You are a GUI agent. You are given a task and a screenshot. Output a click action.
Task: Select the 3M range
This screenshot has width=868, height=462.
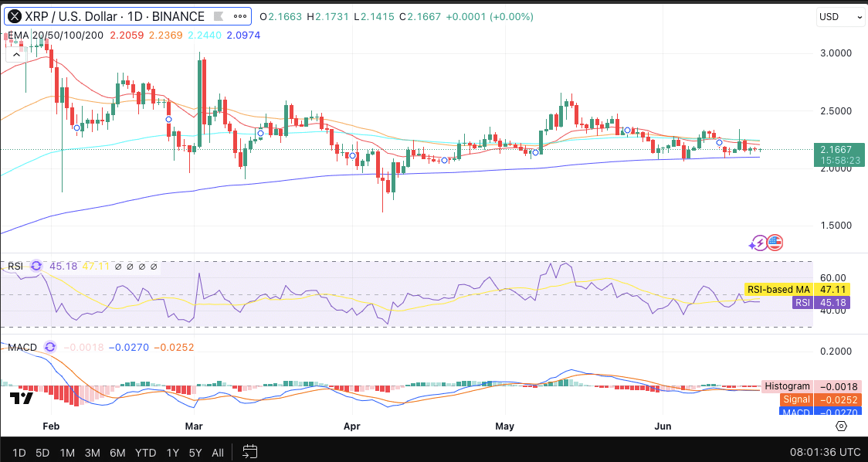tap(92, 453)
